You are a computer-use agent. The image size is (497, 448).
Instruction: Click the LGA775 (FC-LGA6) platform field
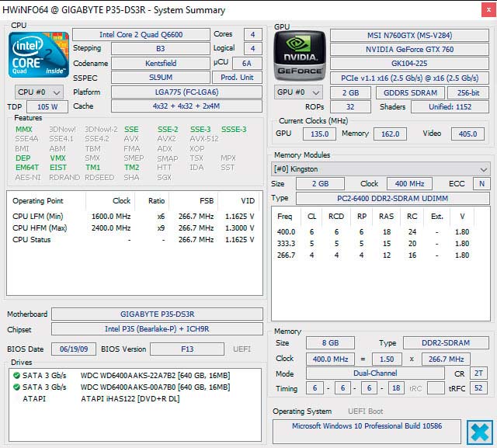186,92
